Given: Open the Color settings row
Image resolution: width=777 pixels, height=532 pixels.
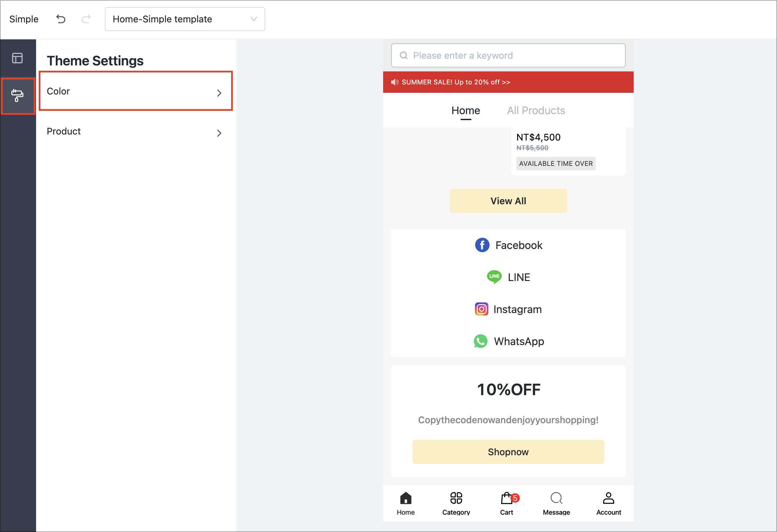Looking at the screenshot, I should pyautogui.click(x=136, y=91).
